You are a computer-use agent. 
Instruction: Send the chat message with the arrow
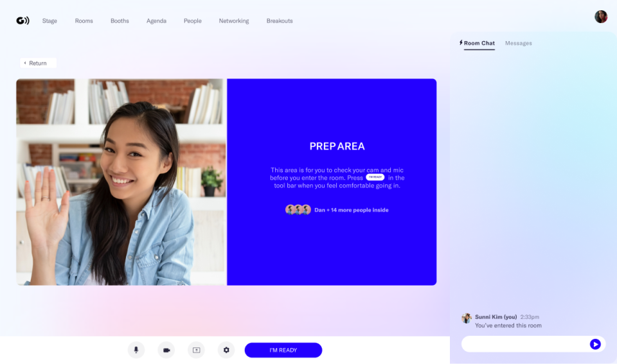595,344
